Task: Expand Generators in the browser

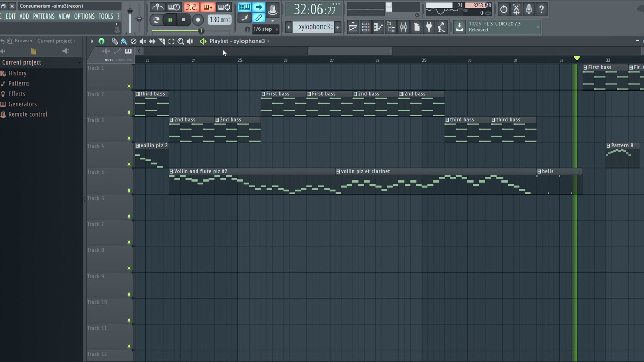Action: (x=22, y=104)
